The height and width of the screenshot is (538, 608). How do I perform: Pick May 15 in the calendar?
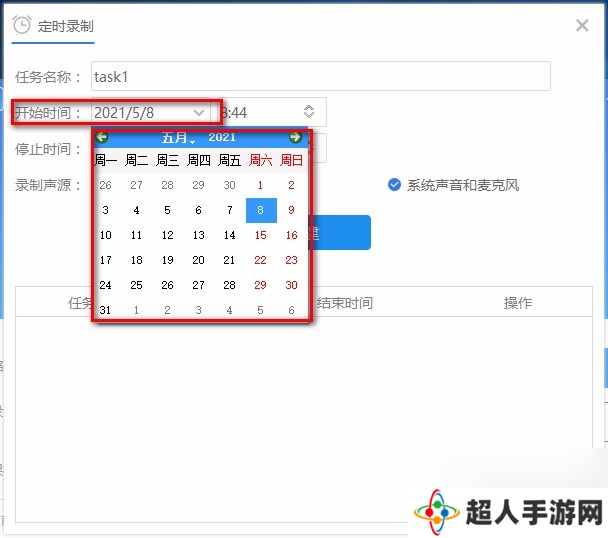pyautogui.click(x=261, y=235)
